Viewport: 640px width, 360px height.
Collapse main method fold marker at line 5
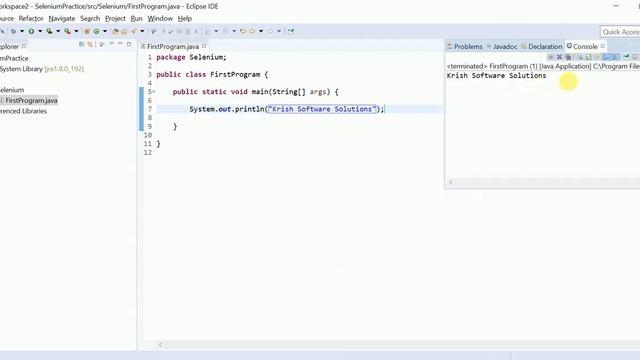tap(154, 91)
